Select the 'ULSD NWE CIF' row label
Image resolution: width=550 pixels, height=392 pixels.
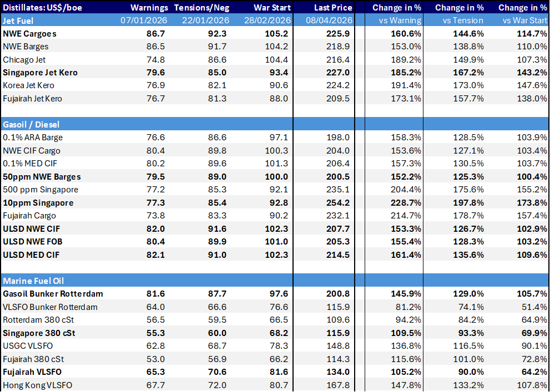point(31,229)
